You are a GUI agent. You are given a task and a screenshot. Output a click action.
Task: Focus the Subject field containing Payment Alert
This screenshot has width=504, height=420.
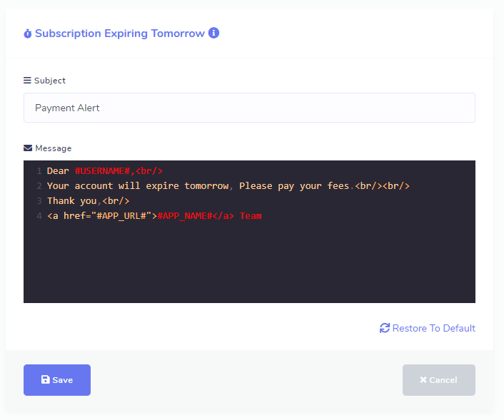tap(249, 108)
